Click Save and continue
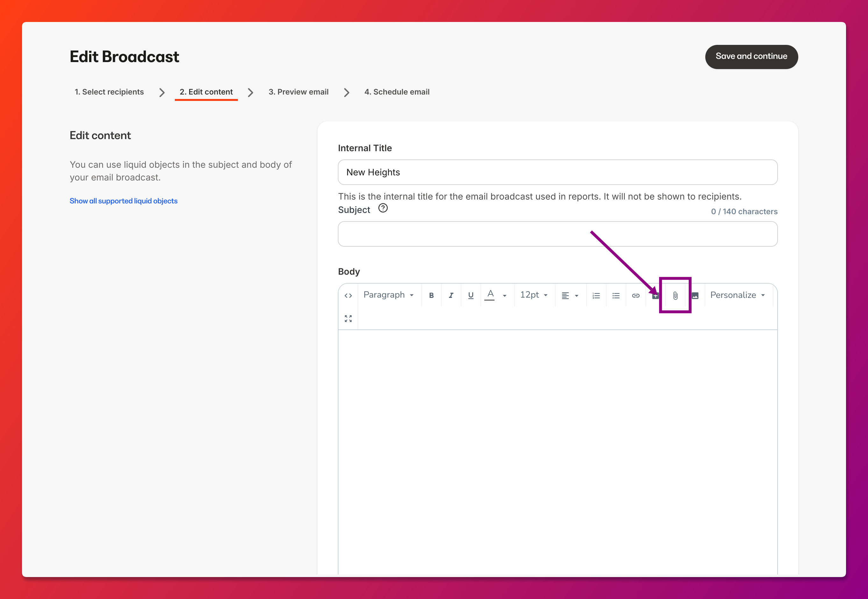 pyautogui.click(x=751, y=57)
